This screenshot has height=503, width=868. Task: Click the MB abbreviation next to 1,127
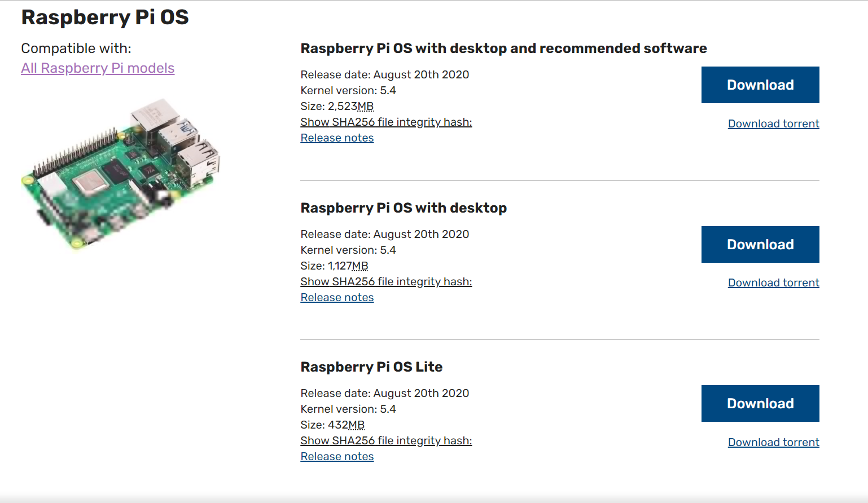coord(360,266)
